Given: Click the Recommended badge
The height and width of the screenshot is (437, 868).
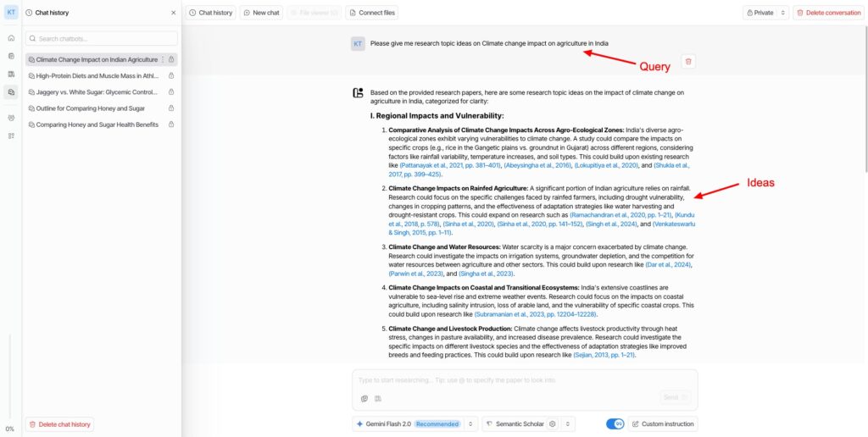Looking at the screenshot, I should pyautogui.click(x=438, y=424).
